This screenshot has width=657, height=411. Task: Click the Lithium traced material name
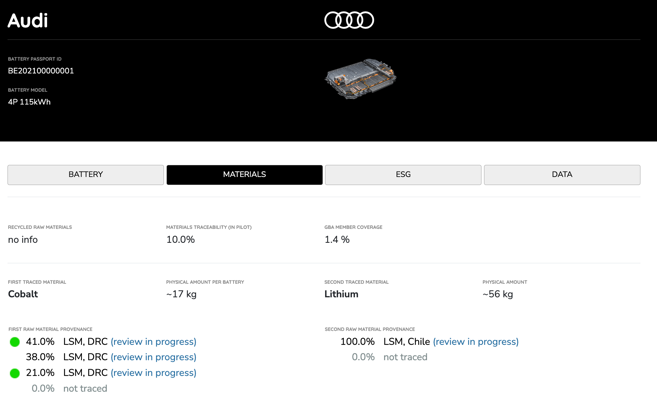coord(341,294)
